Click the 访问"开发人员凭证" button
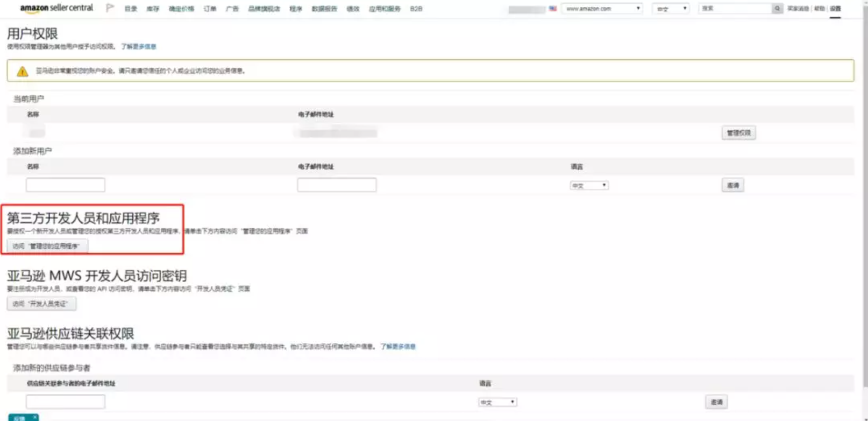Screen dimensions: 868x421 pos(41,304)
